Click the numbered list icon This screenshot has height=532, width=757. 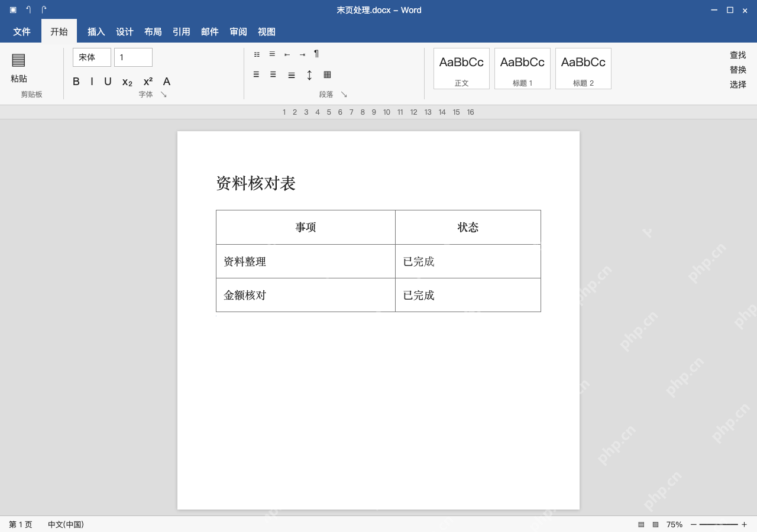[x=272, y=54]
